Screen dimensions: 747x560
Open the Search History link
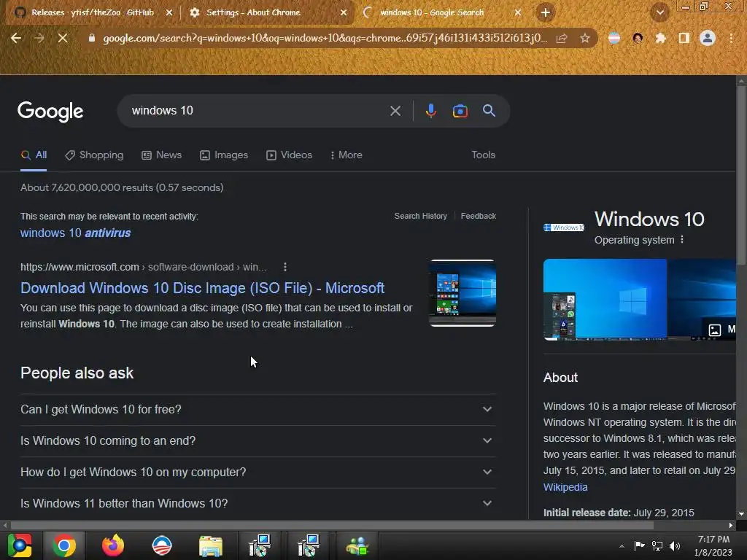(421, 216)
